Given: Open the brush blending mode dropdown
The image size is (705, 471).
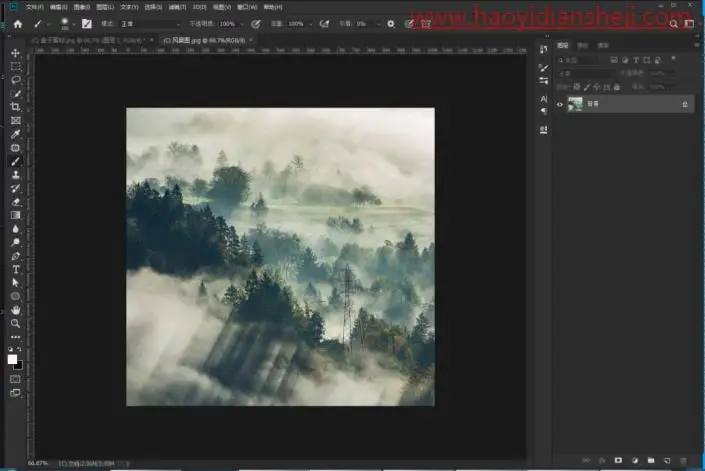Looking at the screenshot, I should pos(151,24).
